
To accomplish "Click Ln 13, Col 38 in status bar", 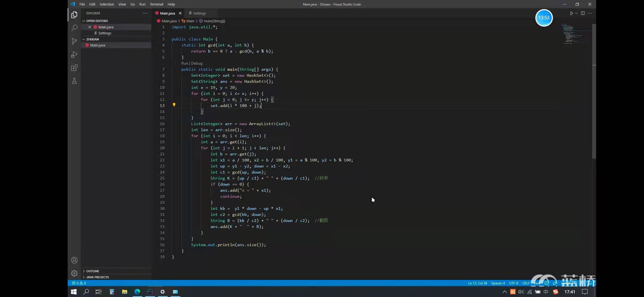I will pyautogui.click(x=477, y=283).
